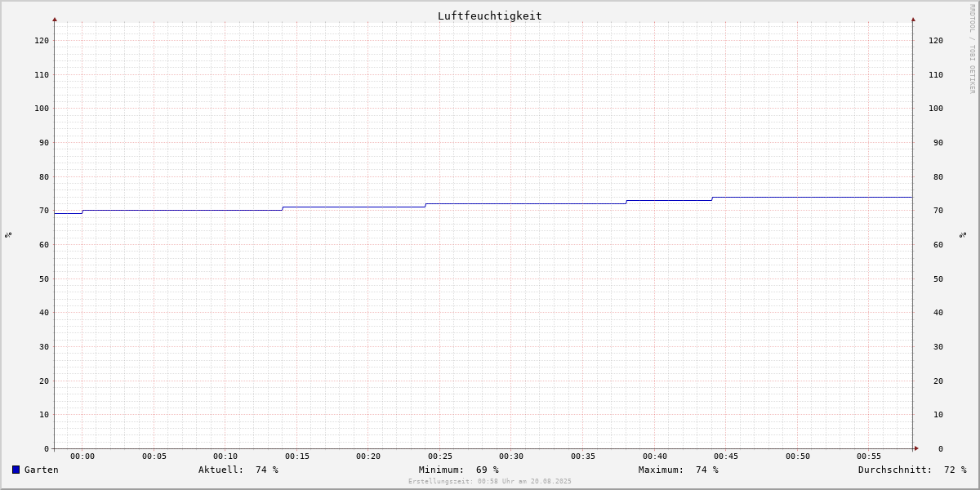Click the blue Garten legend color box

(x=16, y=470)
